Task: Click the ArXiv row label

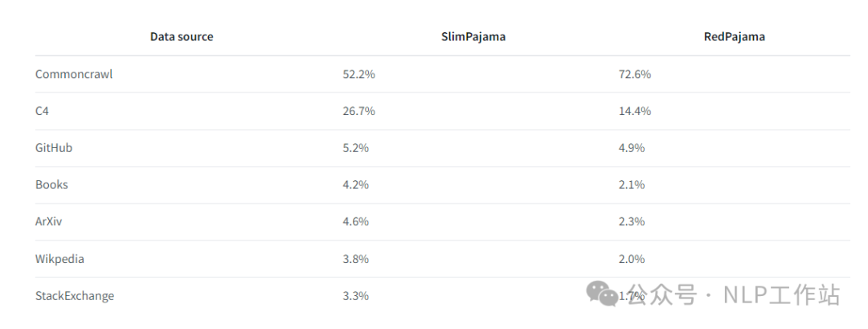Action: click(x=48, y=221)
